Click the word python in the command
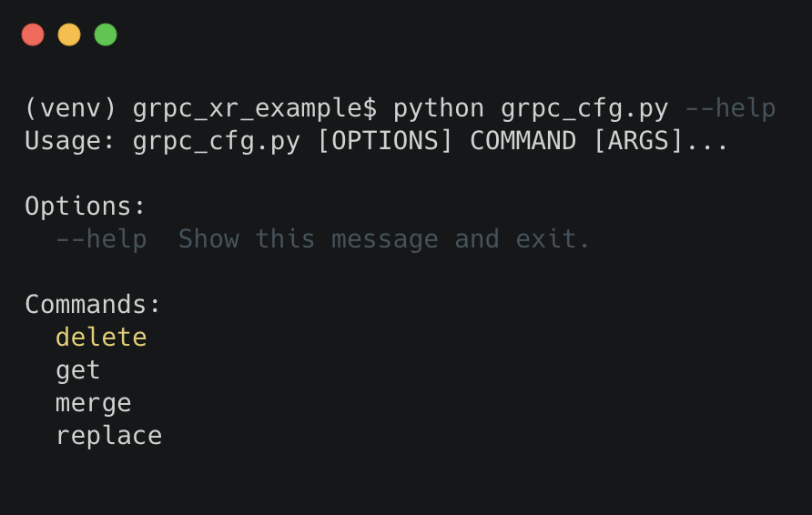 pos(439,109)
